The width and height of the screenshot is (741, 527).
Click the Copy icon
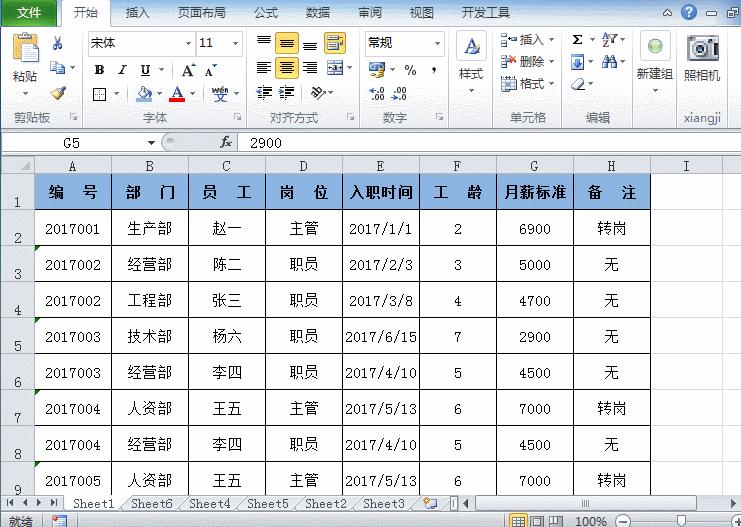coord(58,68)
